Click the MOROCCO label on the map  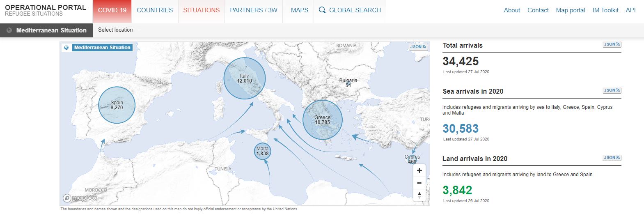(96, 190)
